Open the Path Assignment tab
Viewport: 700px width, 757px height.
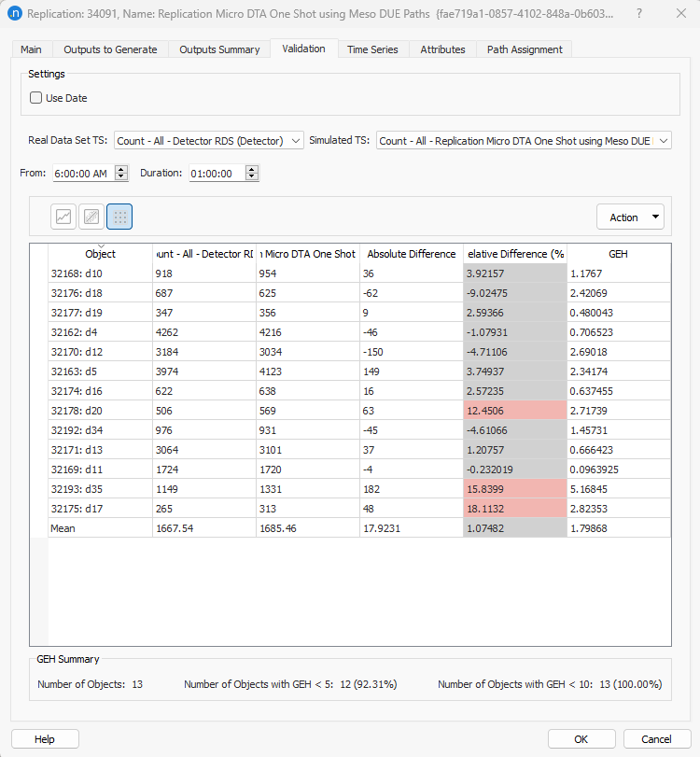click(524, 49)
